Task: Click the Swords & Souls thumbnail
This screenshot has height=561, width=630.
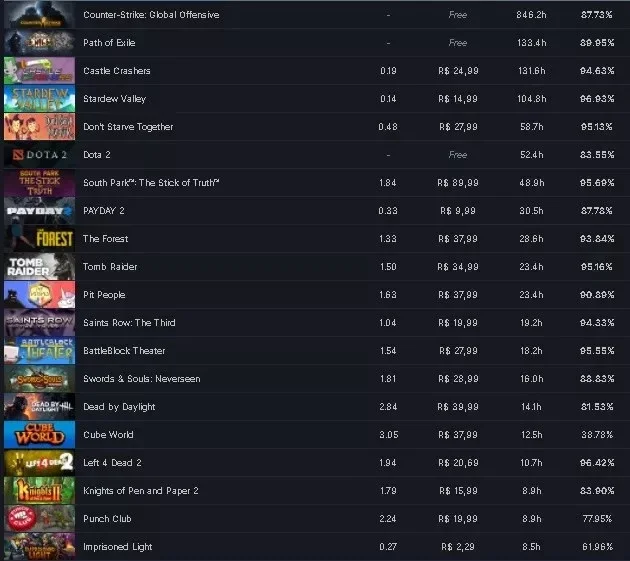Action: click(39, 379)
